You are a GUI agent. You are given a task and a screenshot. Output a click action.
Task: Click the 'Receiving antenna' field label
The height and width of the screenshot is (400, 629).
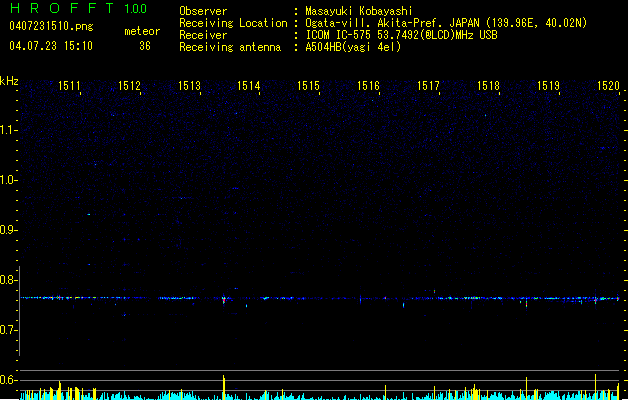230,47
